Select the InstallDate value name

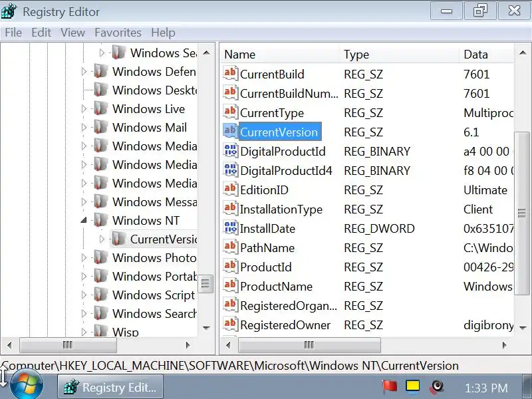coord(267,229)
